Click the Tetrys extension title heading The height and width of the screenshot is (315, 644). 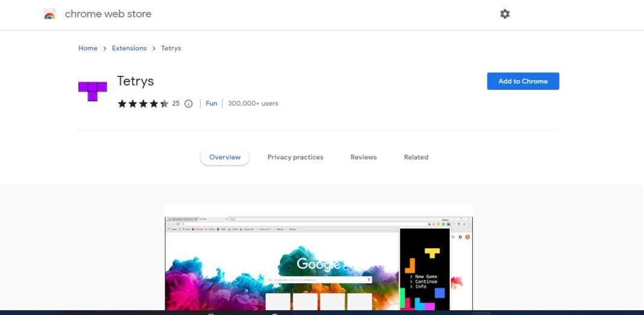click(136, 81)
